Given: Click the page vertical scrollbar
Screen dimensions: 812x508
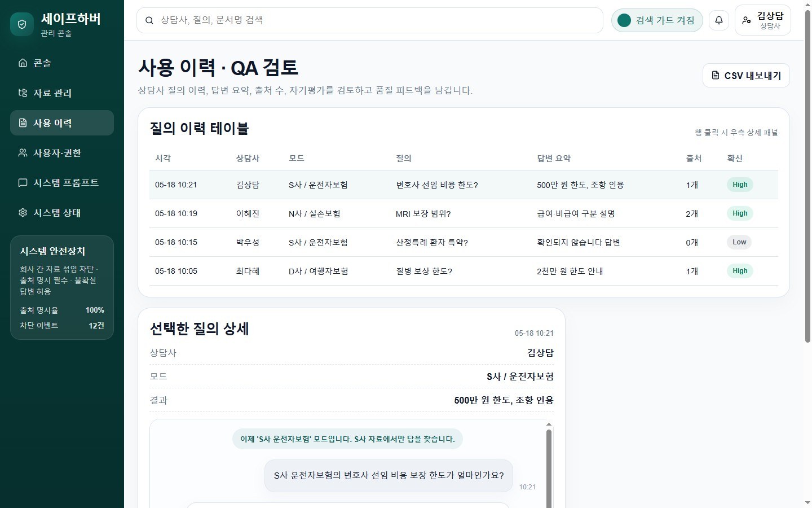Looking at the screenshot, I should (807, 176).
